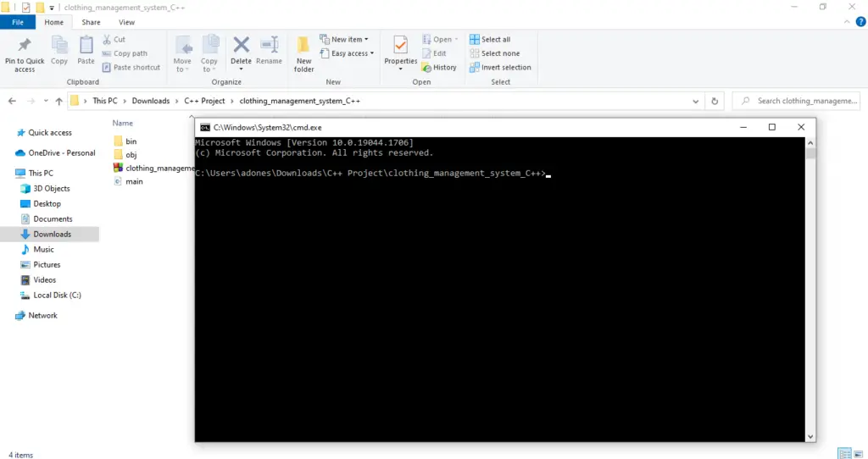Viewport: 868px width, 459px height.
Task: Open the New item dropdown
Action: 344,39
